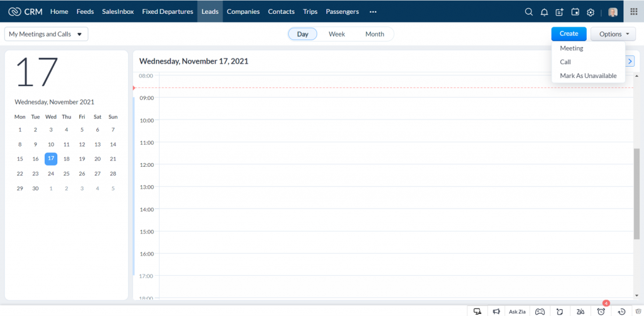Select November 8 in mini calendar

pyautogui.click(x=19, y=144)
